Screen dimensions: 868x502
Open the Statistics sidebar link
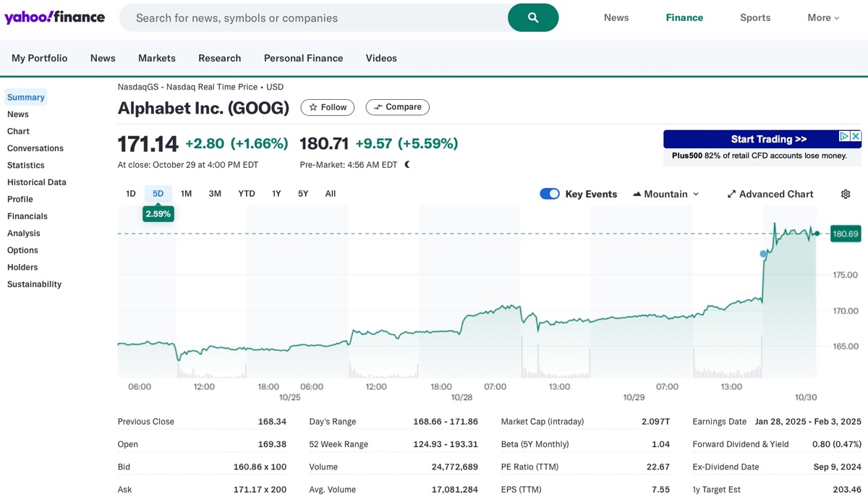[25, 165]
